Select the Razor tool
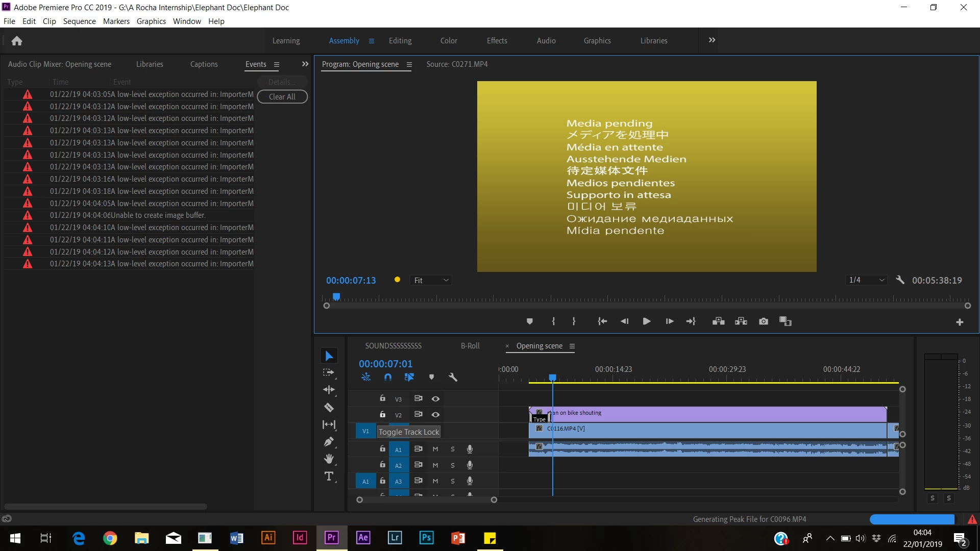The height and width of the screenshot is (551, 980). [x=329, y=408]
